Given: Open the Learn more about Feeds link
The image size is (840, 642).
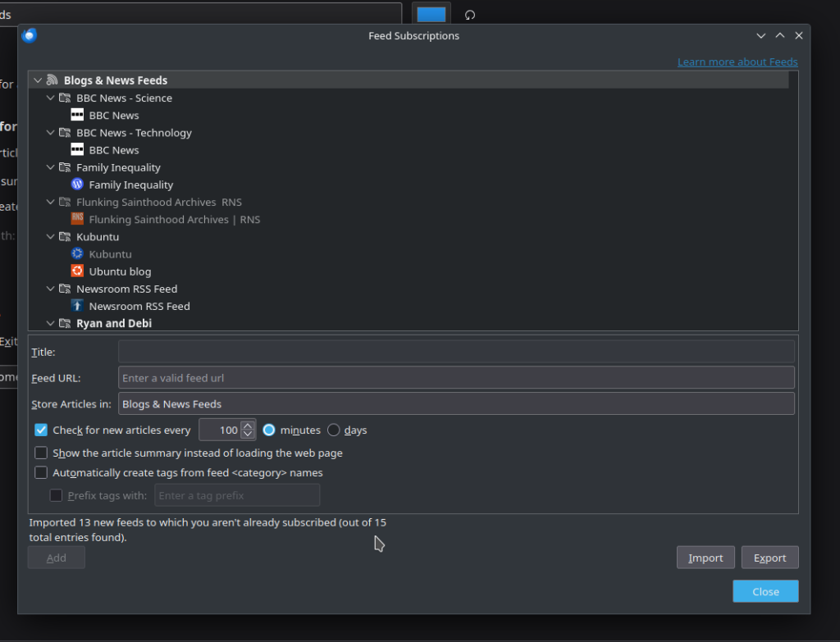Looking at the screenshot, I should pos(737,61).
